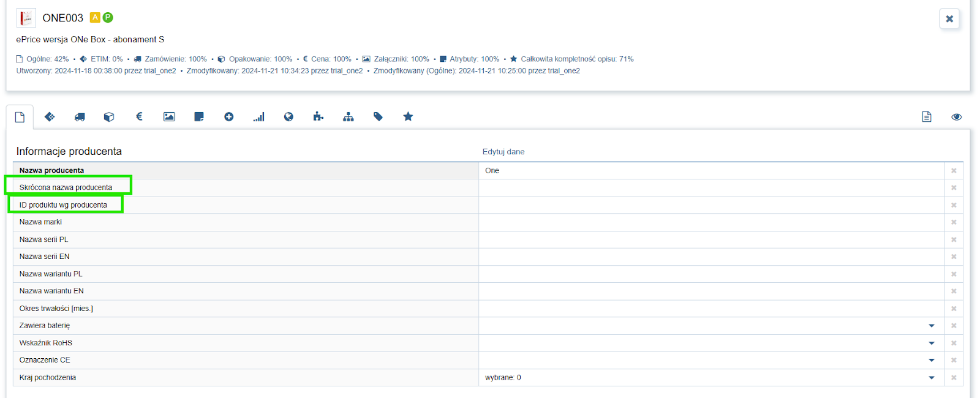Select the signal bars tab icon
This screenshot has height=398, width=980.
[259, 117]
